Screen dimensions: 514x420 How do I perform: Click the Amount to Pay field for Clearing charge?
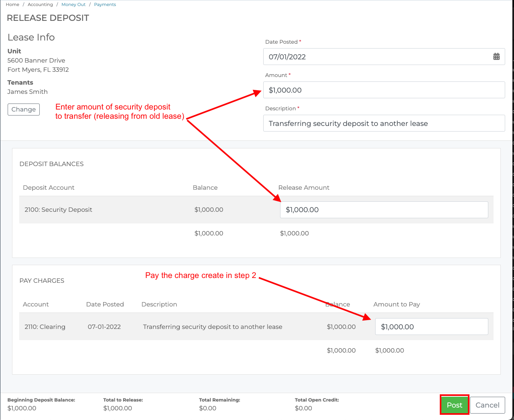pos(431,327)
